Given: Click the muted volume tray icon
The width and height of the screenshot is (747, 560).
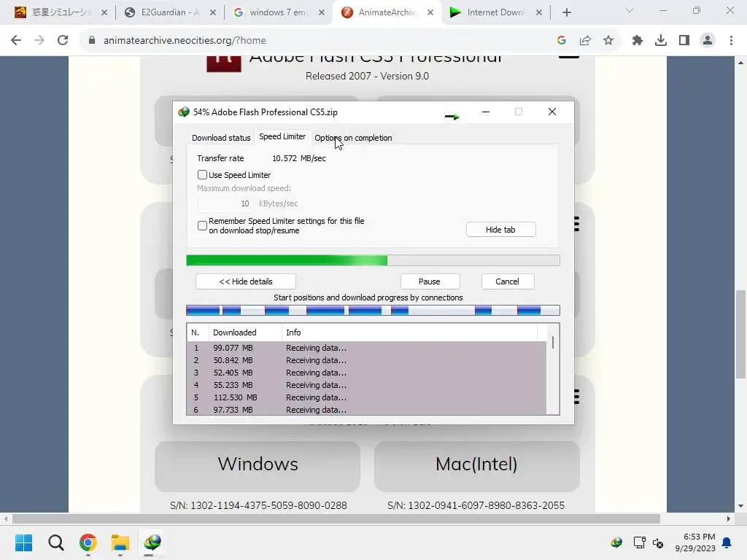Looking at the screenshot, I should (x=658, y=542).
